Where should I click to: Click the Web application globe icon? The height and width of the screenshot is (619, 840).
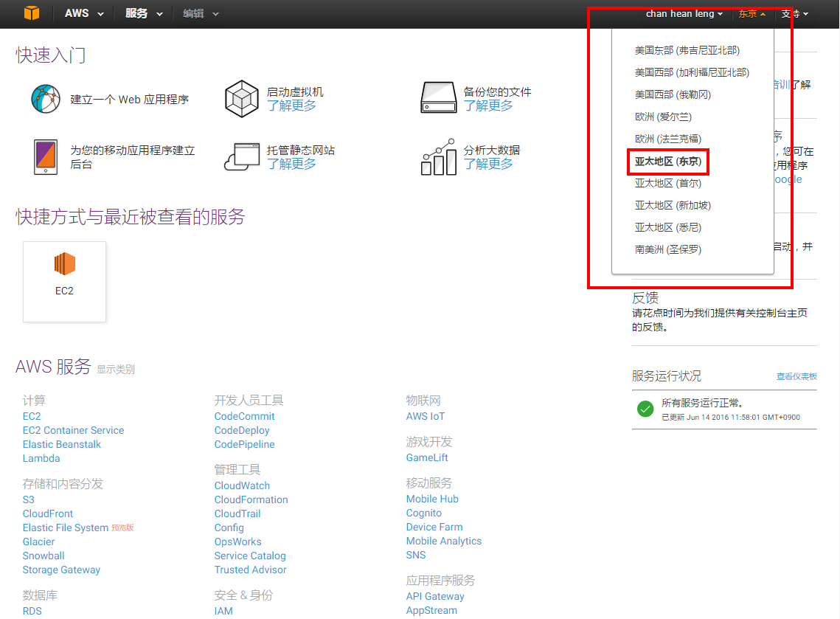(46, 99)
